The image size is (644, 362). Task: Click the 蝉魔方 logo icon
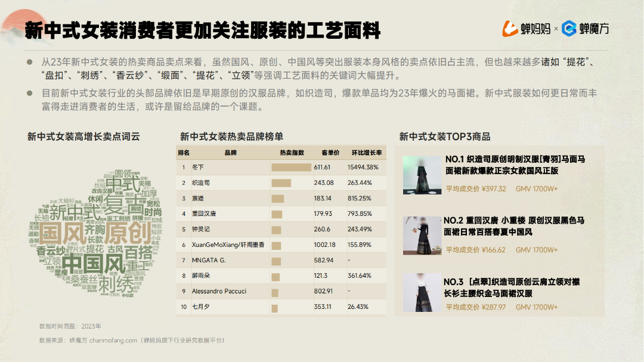569,29
